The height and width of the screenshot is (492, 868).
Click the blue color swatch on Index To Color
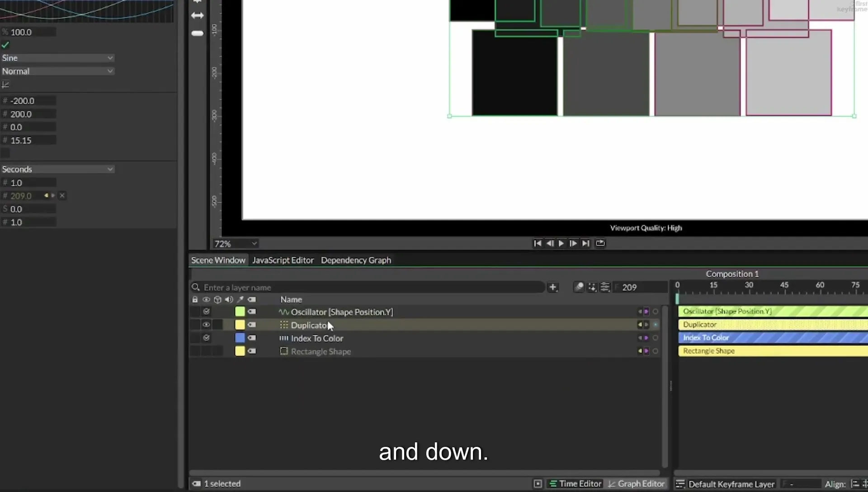240,338
